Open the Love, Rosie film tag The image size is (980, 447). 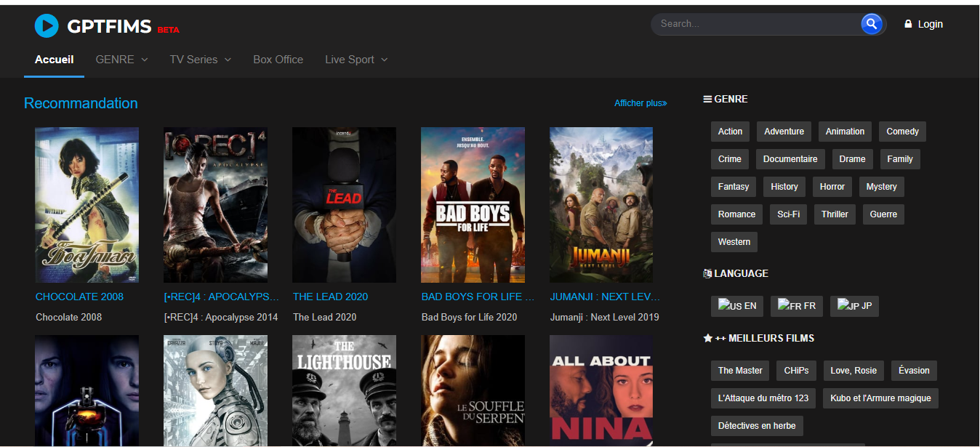pos(854,371)
